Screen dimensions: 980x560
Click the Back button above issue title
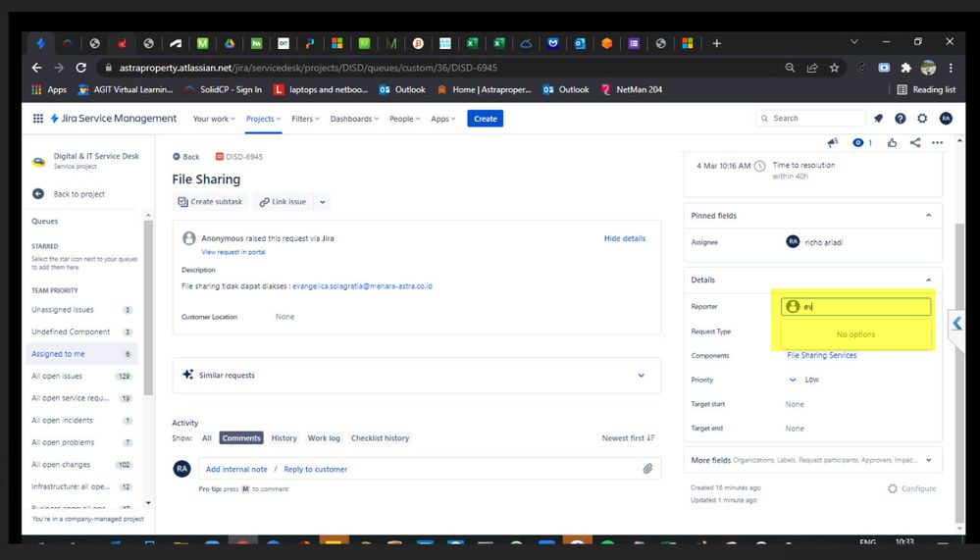185,157
